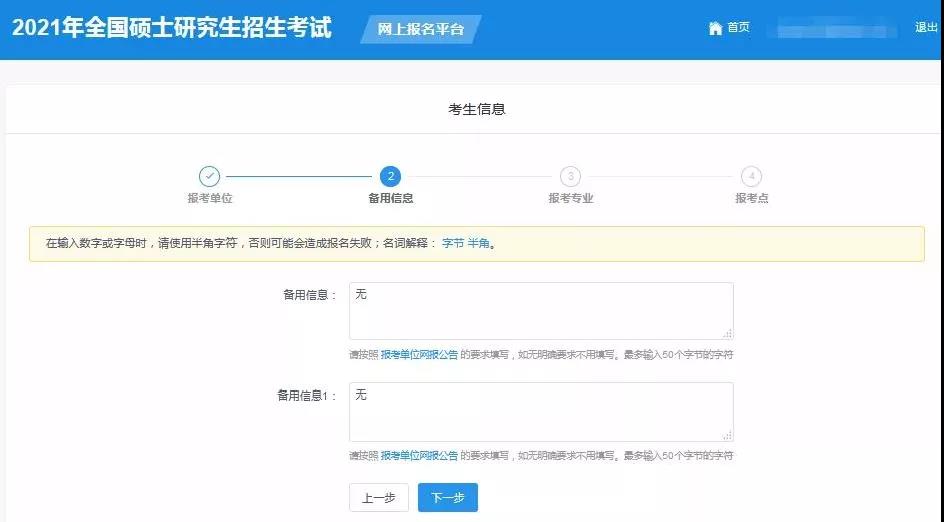The image size is (944, 522).
Task: Focus the 备用信息1 text area
Action: pyautogui.click(x=541, y=412)
